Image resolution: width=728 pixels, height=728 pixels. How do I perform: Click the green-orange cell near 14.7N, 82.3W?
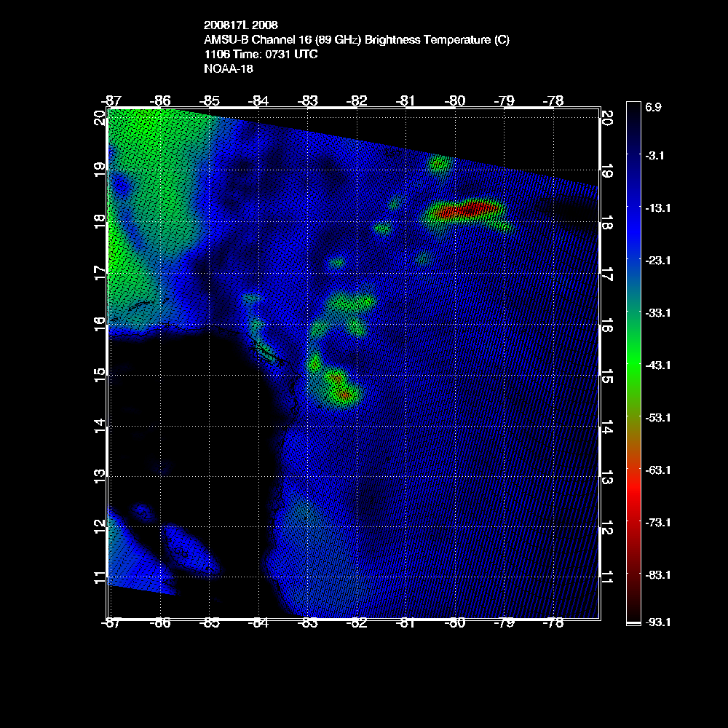341,388
